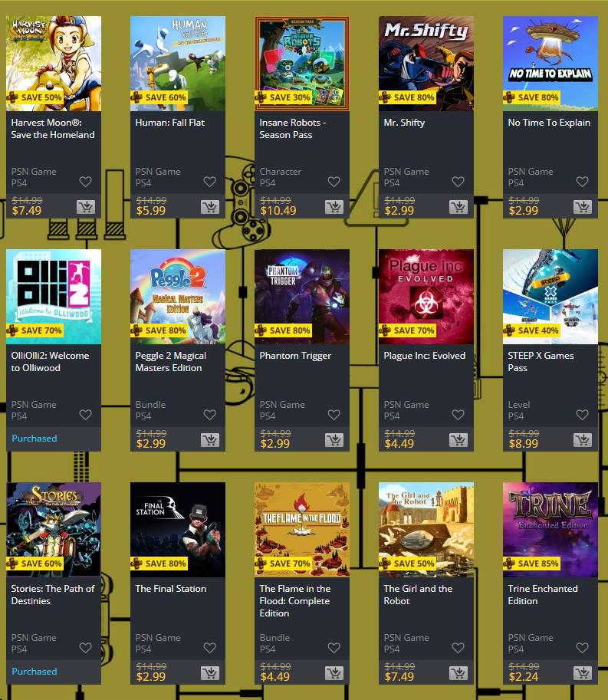Click cart icon for Mr. Shifty
This screenshot has width=608, height=700.
[x=458, y=207]
